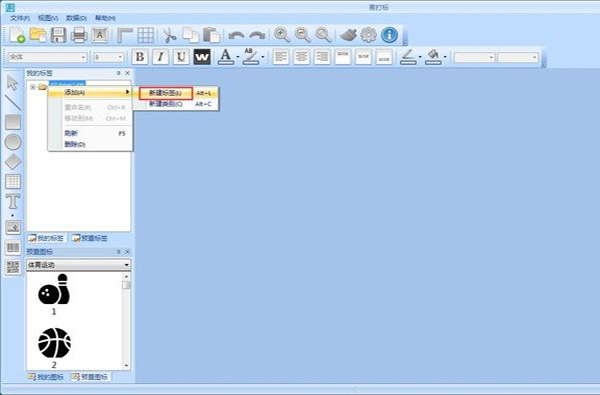Choose the diamond shape tool

point(13,162)
